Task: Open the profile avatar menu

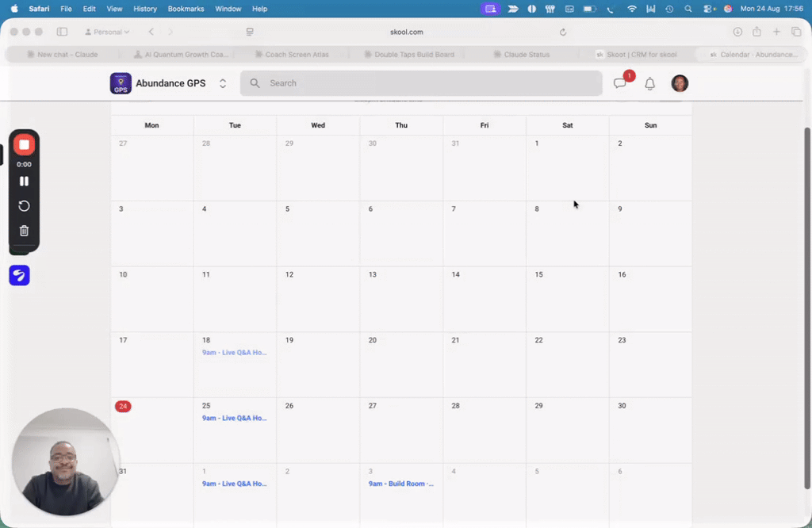Action: coord(680,83)
